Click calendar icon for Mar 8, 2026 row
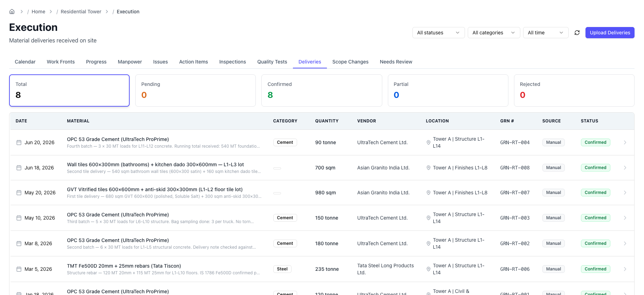Viewport: 644px width, 295px height. 19,243
